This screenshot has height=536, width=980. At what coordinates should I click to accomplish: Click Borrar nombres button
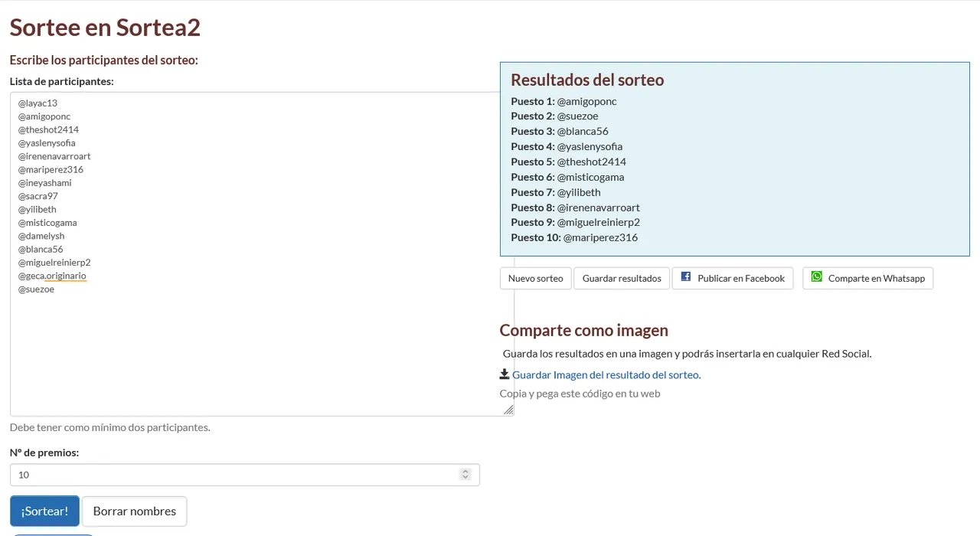(x=135, y=511)
